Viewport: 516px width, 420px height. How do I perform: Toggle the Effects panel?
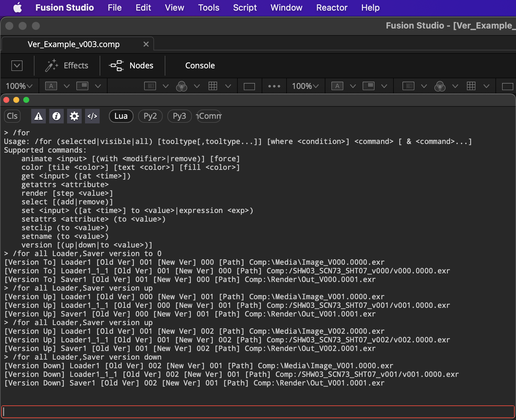pyautogui.click(x=67, y=65)
